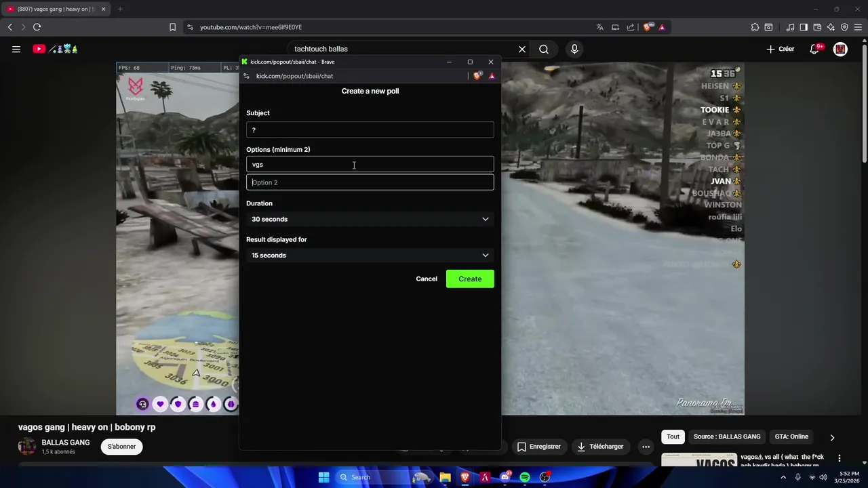Translate this page icon in address bar
This screenshot has height=488, width=868.
pos(599,27)
